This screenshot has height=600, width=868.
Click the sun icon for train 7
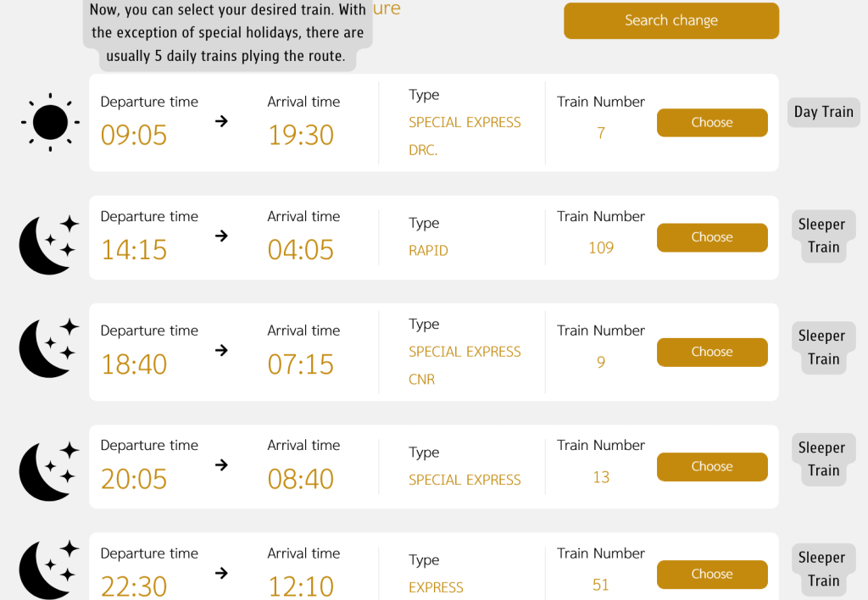click(x=50, y=123)
